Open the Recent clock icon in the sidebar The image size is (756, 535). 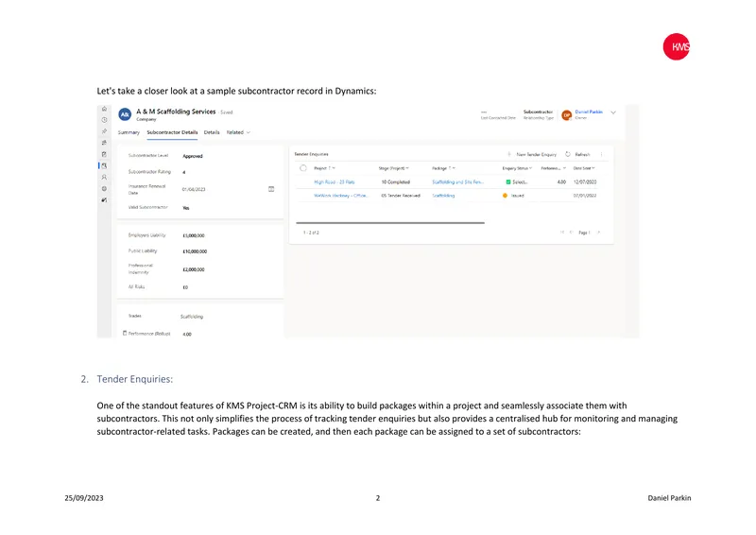click(104, 120)
